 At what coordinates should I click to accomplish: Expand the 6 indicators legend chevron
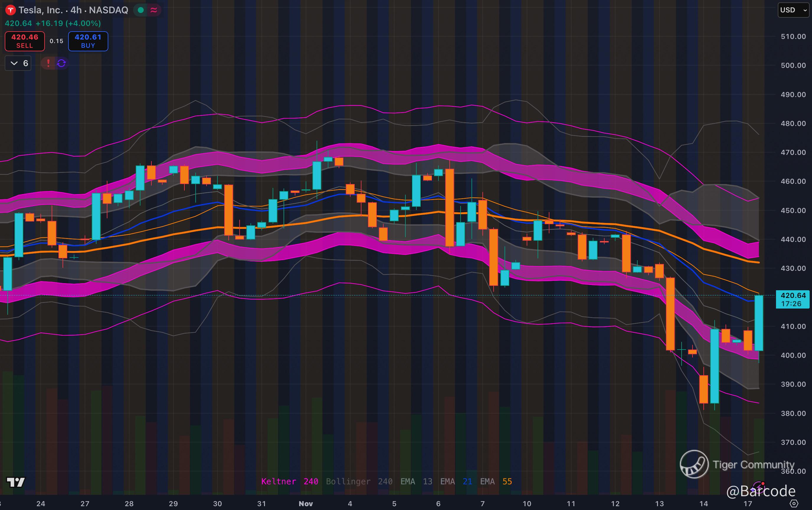[x=14, y=63]
